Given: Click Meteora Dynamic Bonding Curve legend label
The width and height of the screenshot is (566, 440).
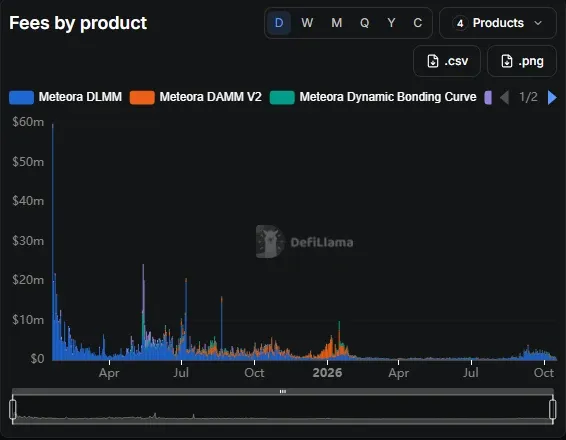Looking at the screenshot, I should 388,97.
